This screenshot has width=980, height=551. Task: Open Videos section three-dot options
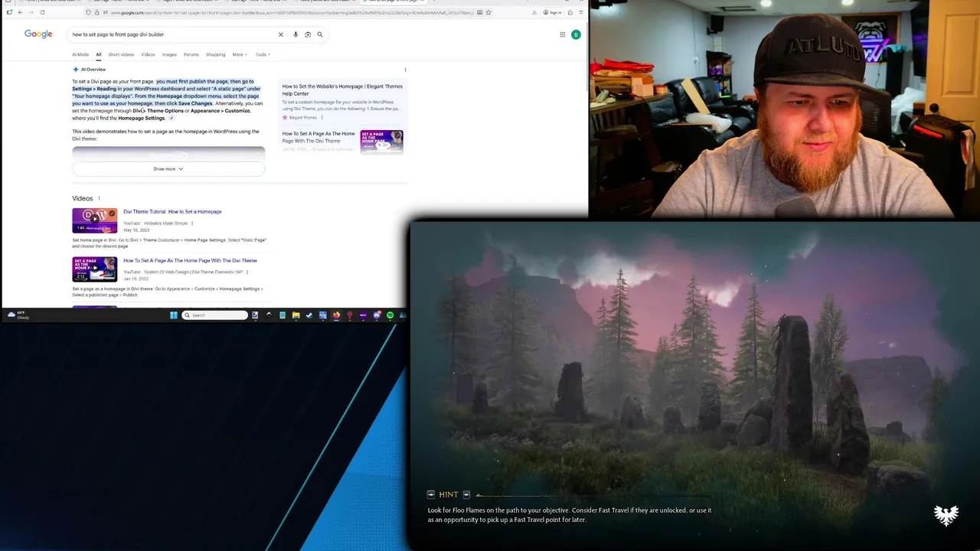[x=99, y=198]
